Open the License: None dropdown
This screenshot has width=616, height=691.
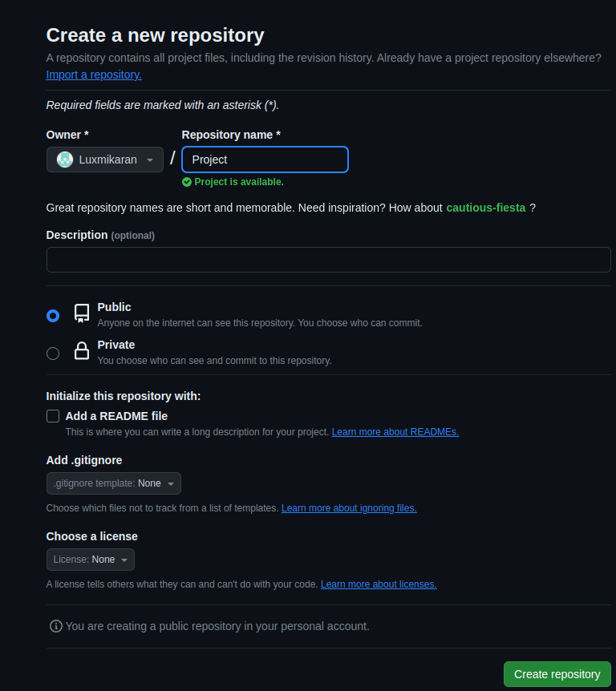coord(90,559)
